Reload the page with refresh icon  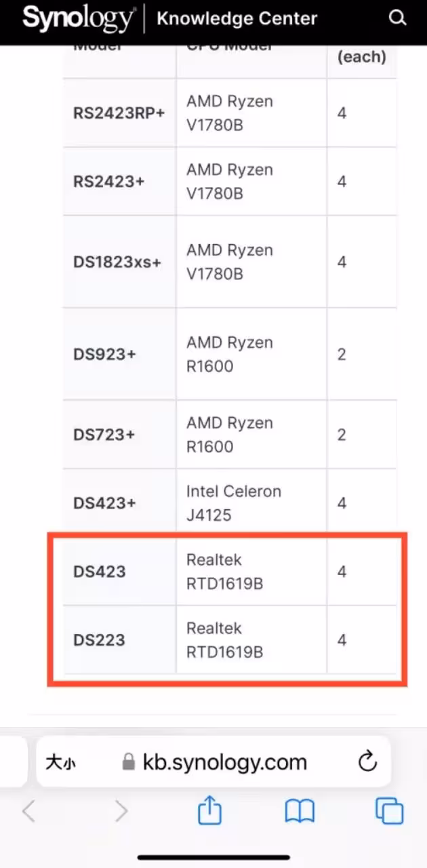click(367, 762)
